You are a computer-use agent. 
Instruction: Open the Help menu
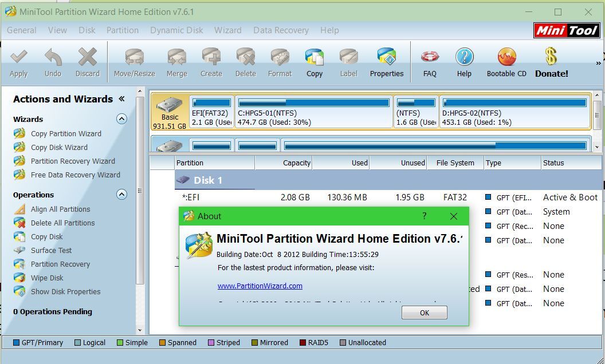click(329, 30)
